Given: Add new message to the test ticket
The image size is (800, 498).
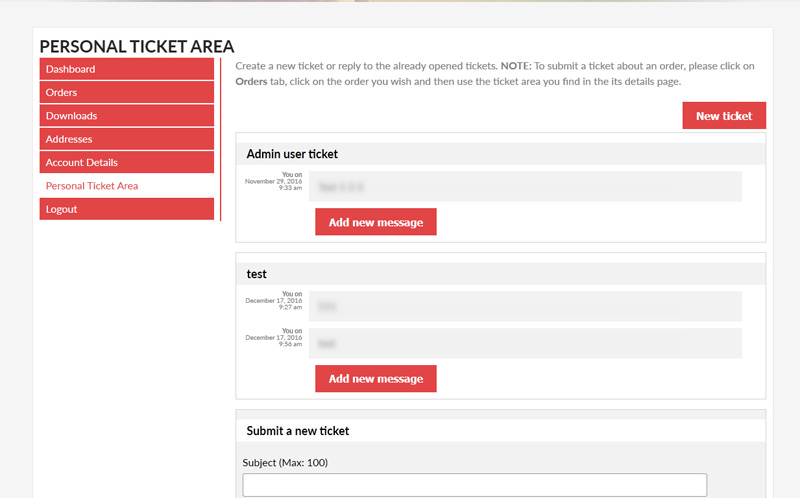Looking at the screenshot, I should tap(375, 379).
